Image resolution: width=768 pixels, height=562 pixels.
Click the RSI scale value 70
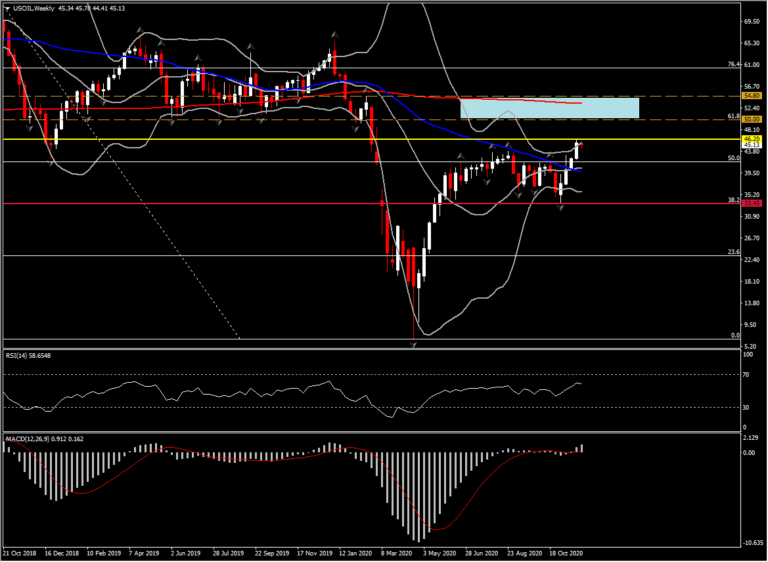tap(747, 375)
